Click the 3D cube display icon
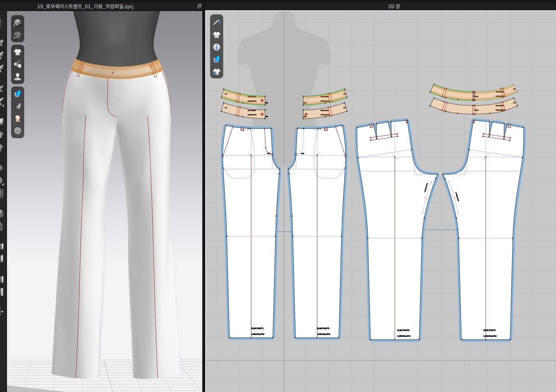Viewport: 556px width, 392px height. point(17,23)
